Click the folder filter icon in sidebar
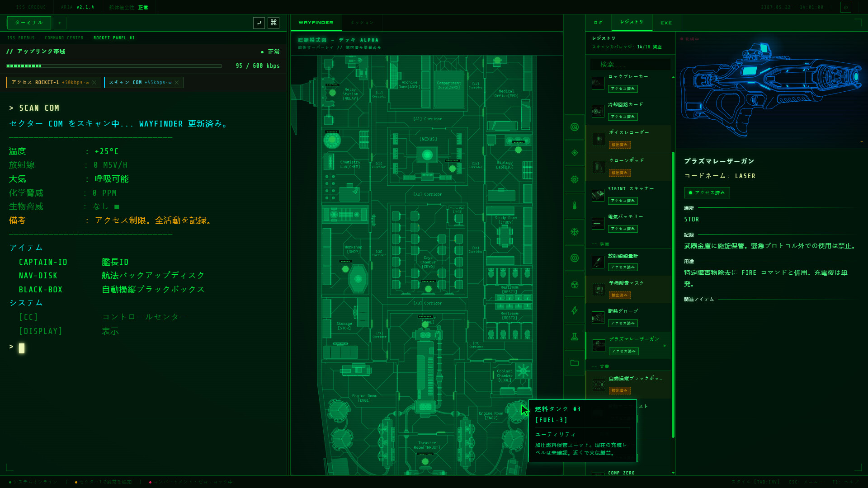This screenshot has height=488, width=868. click(575, 363)
